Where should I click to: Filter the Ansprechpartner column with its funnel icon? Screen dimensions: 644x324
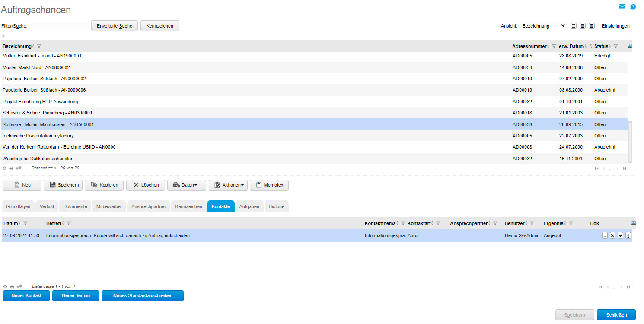tap(495, 223)
